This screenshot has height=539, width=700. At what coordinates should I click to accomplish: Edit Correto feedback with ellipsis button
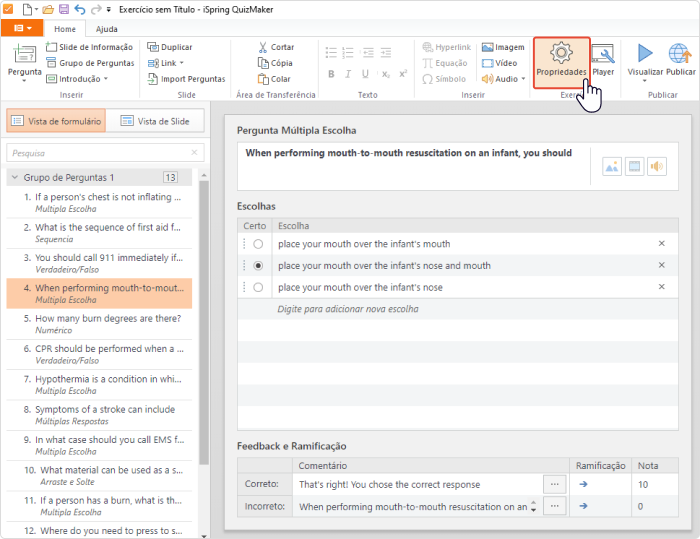point(554,484)
